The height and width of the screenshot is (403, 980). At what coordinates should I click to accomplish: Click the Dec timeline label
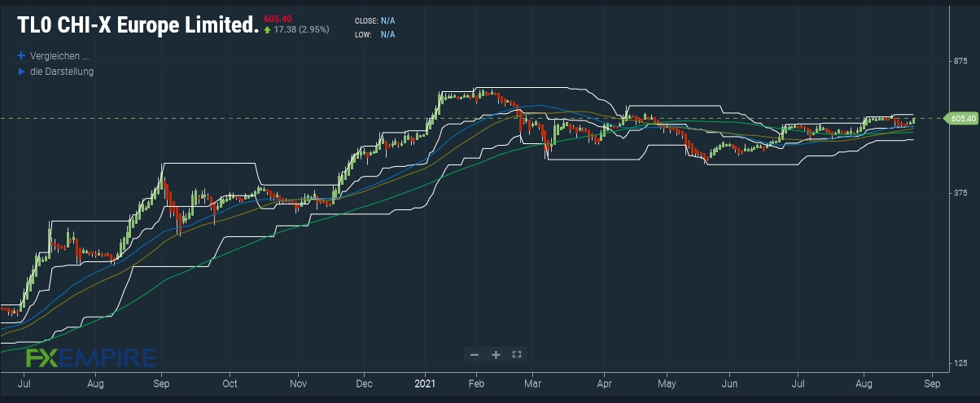(364, 382)
